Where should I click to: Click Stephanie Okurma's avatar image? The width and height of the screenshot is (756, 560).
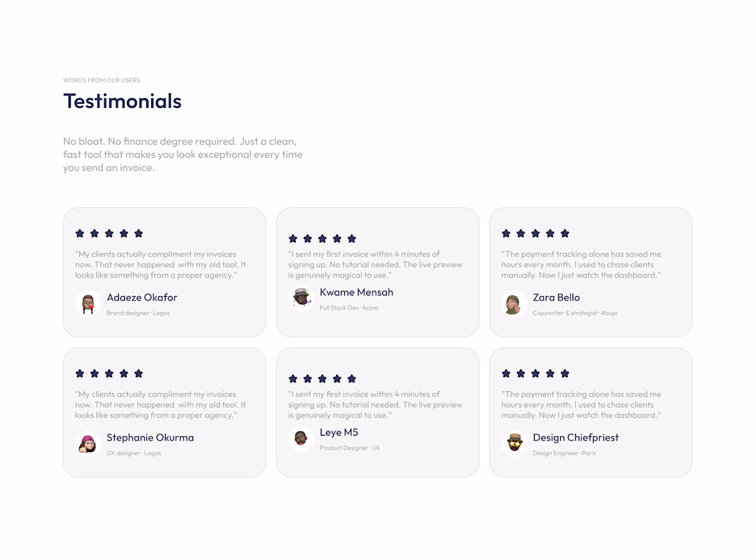88,443
